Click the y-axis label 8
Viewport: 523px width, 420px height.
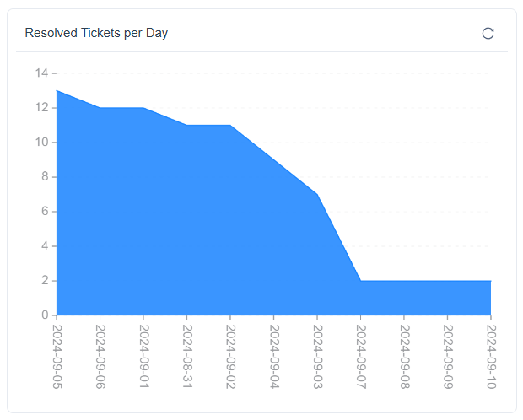tap(43, 177)
